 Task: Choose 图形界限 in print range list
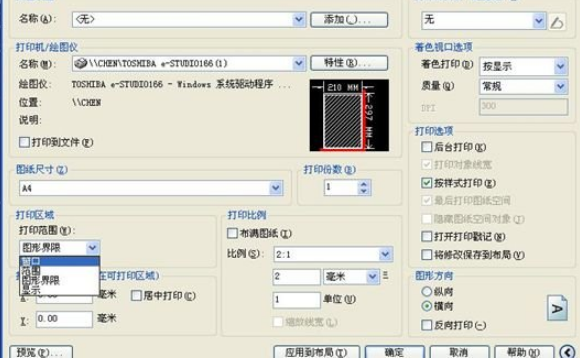click(x=60, y=280)
